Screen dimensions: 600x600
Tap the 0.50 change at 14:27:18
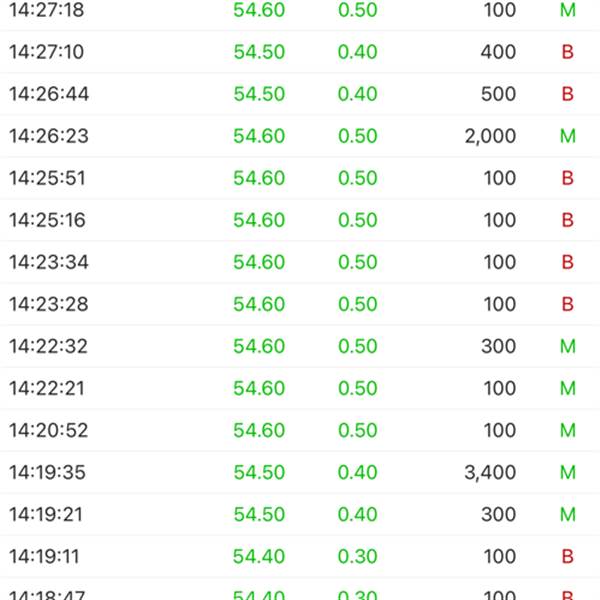coord(357,10)
